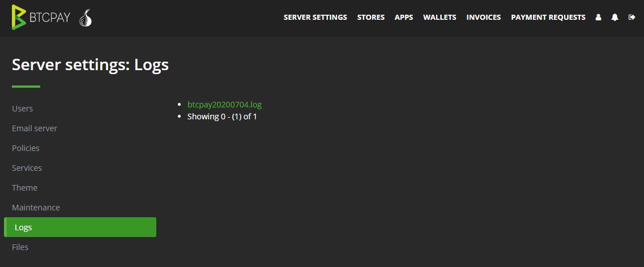Open Server Settings in navbar
Screen dimensions: 644x267
[x=315, y=17]
